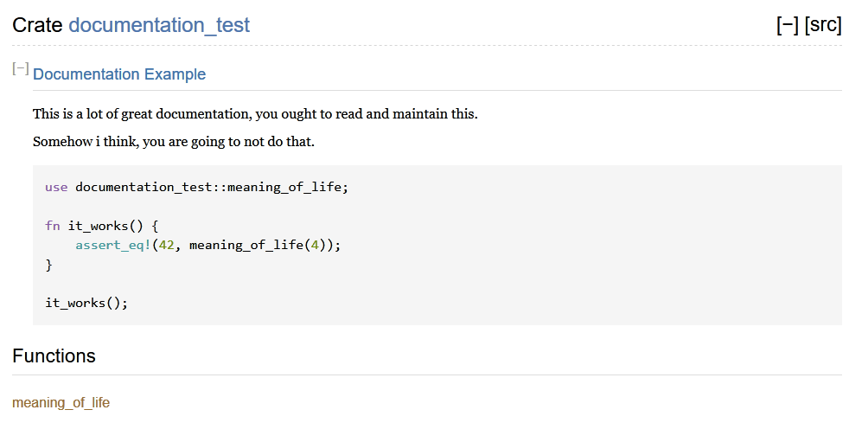Click the paragraph starting "Somehow i think"
868x429 pixels.
[174, 141]
